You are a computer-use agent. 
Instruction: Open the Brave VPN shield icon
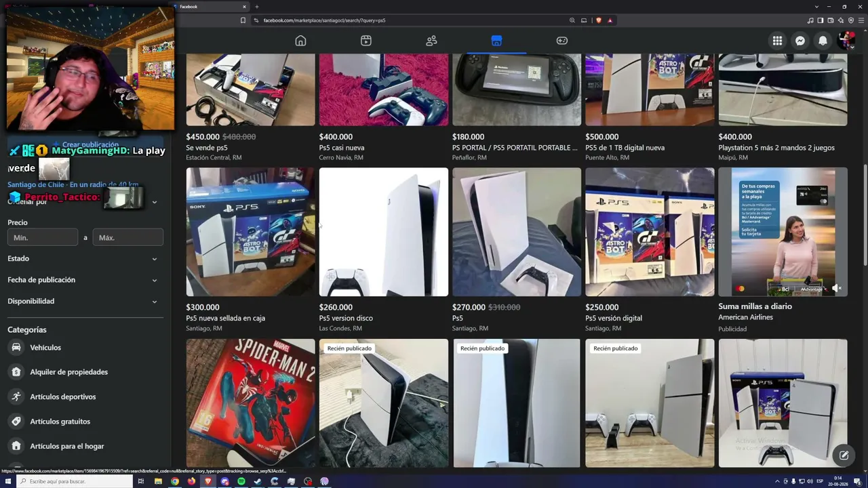851,20
